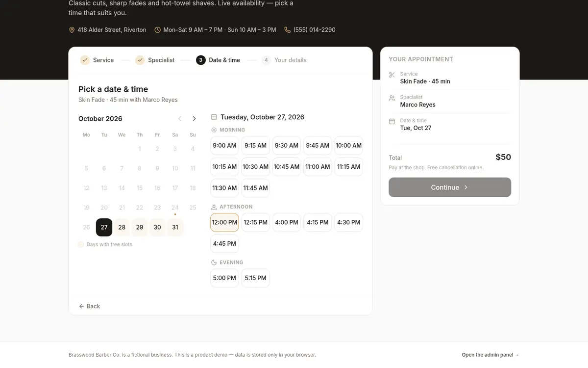Viewport: 588px width, 368px height.
Task: Click calendar icon in Your Appointment panel
Action: pos(392,121)
